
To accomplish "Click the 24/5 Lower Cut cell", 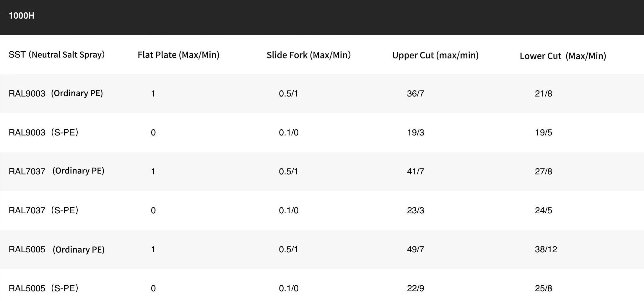I will [543, 210].
